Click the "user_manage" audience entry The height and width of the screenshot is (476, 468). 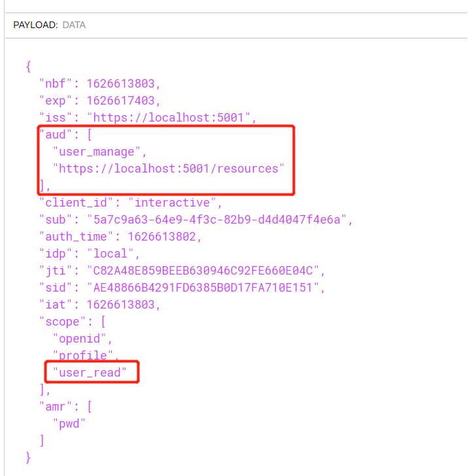99,152
